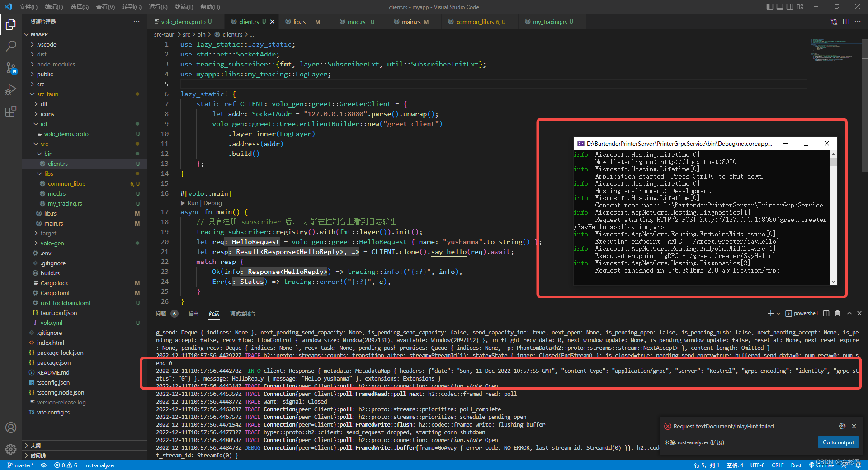Open the Run and Debug view

[11, 89]
